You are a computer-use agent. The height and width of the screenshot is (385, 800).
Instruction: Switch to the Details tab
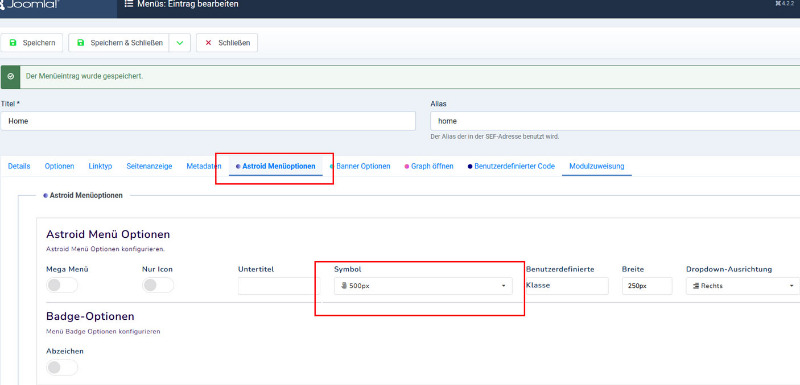(x=19, y=166)
